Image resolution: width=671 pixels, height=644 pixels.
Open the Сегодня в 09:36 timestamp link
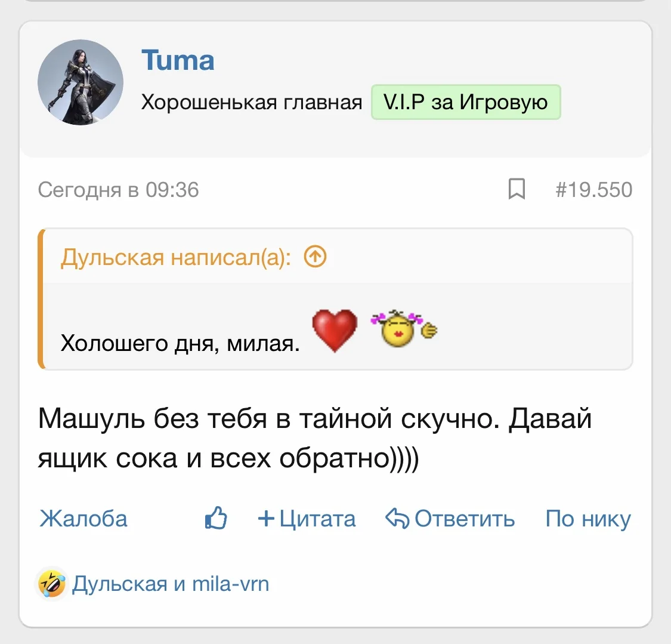coord(118,190)
